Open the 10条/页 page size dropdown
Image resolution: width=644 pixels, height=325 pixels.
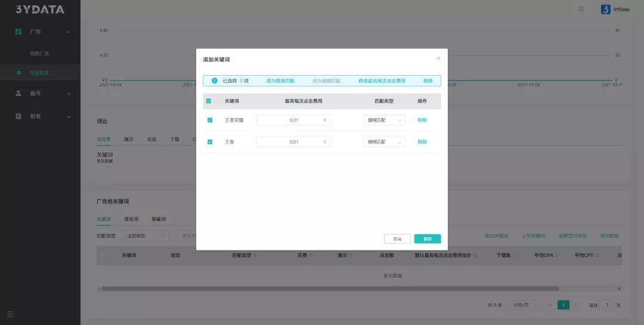click(525, 305)
